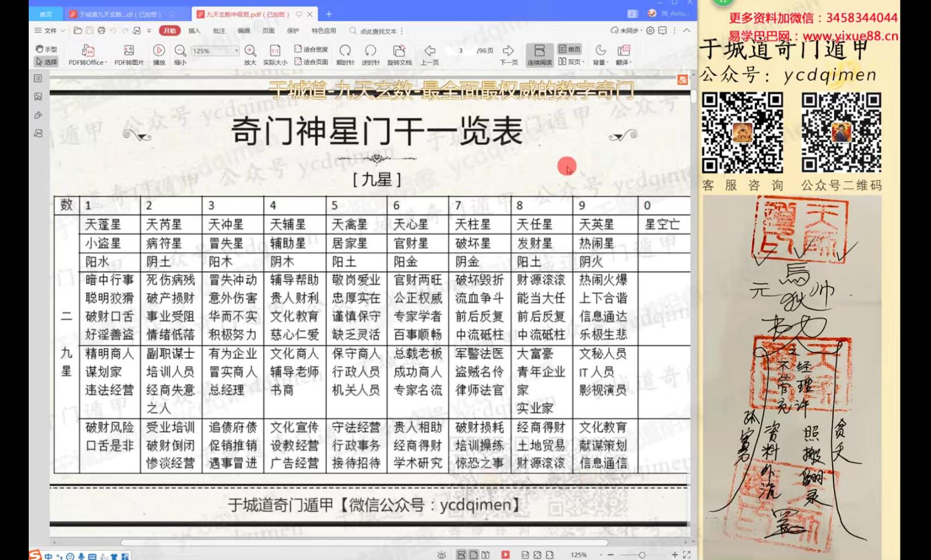The height and width of the screenshot is (560, 931).
Task: Select the Hand (手型) tool
Action: coord(46,49)
